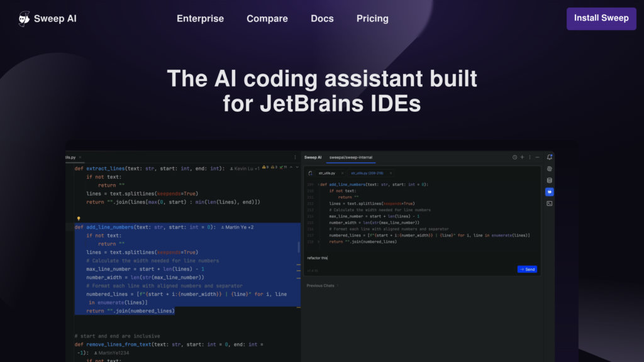Viewport: 644px width, 362px height.
Task: Click the spiral AI assistant sidebar icon
Action: [549, 169]
